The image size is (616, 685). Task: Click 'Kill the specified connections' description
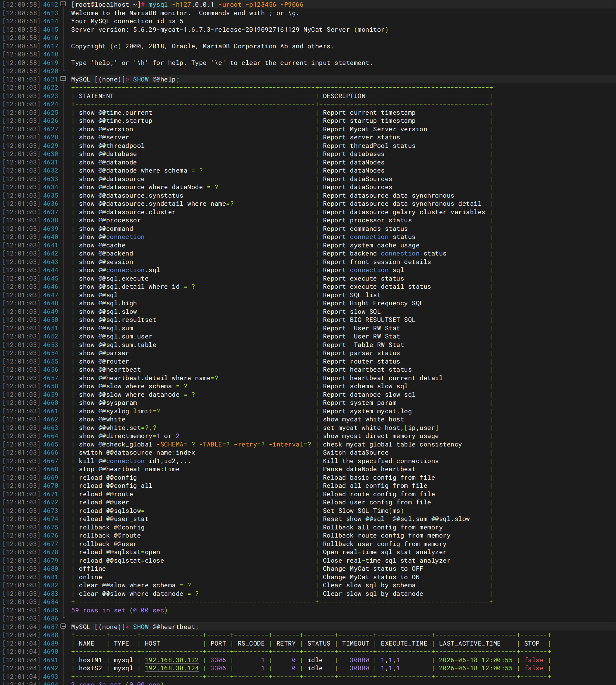pyautogui.click(x=381, y=461)
